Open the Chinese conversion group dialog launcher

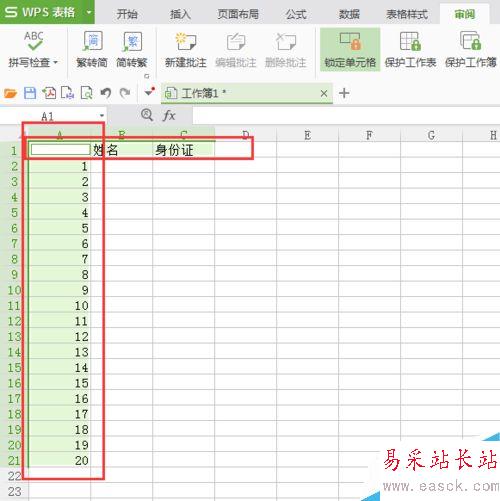147,76
